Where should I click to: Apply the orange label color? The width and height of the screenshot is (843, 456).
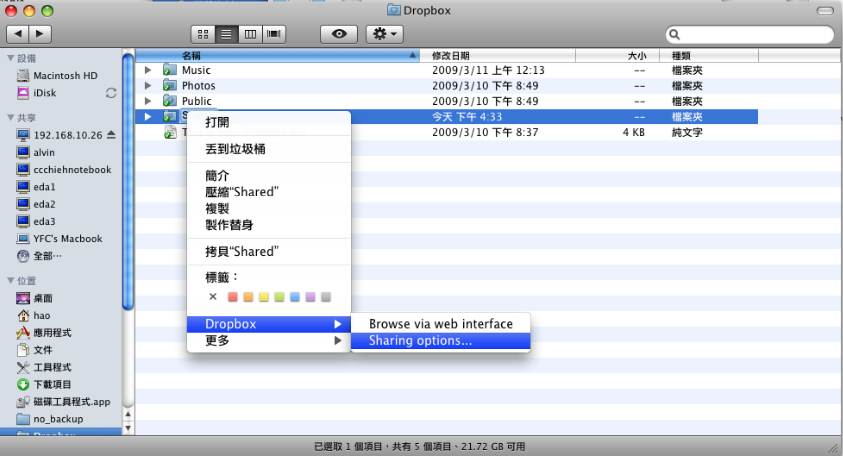pos(248,297)
